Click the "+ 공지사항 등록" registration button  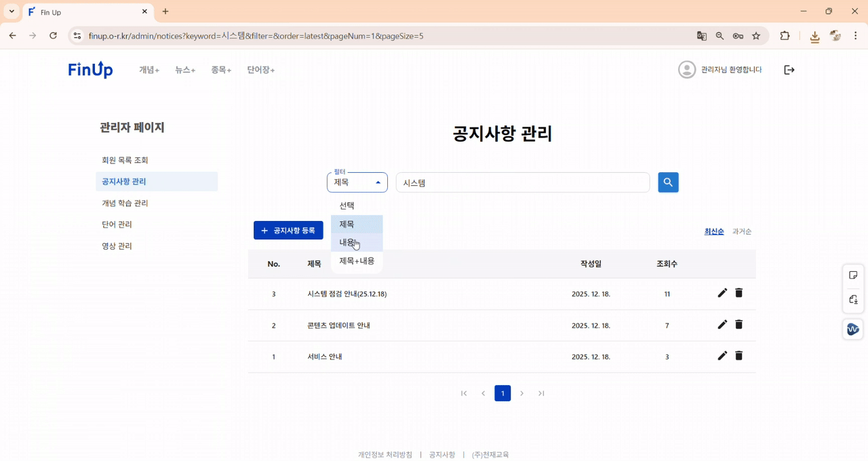coord(288,230)
